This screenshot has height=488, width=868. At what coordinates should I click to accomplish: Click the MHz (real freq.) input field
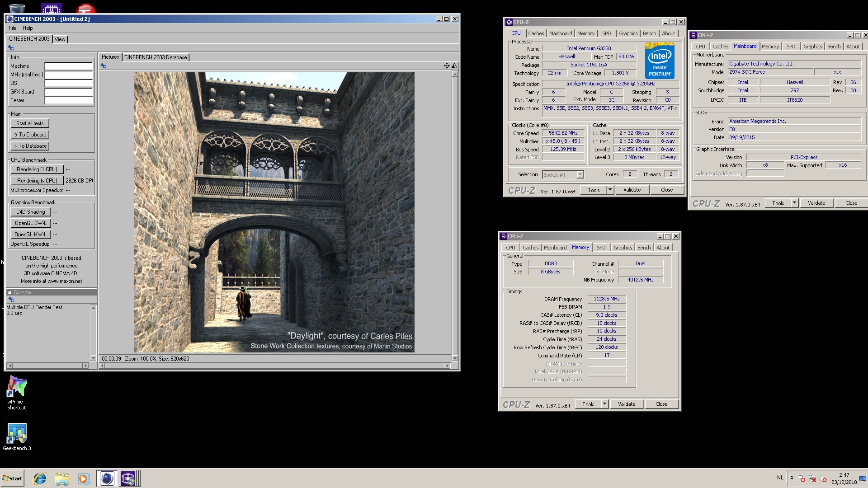(x=68, y=75)
